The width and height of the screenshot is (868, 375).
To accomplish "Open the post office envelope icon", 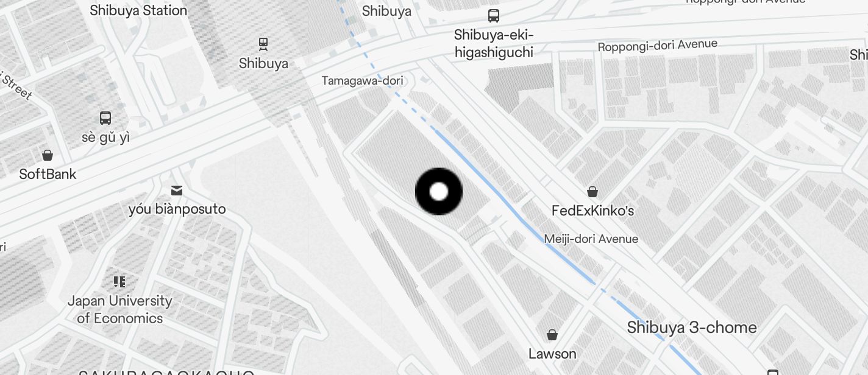I will (177, 191).
